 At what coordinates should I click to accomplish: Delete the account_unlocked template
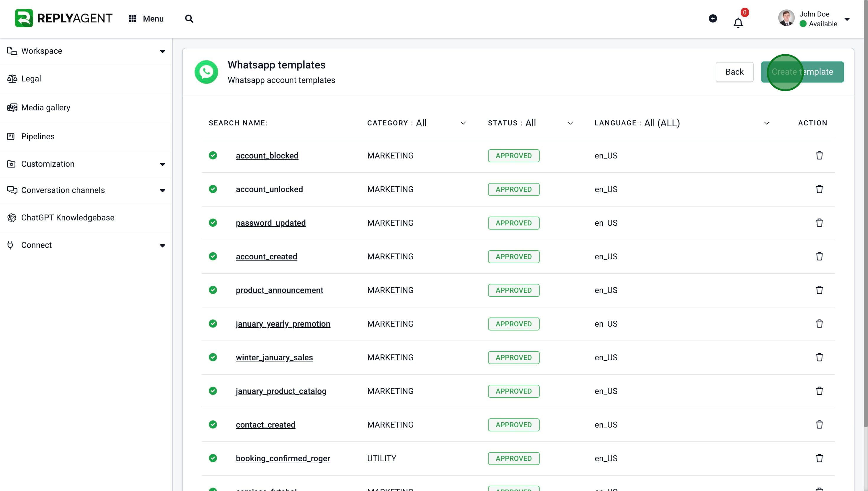coord(819,189)
